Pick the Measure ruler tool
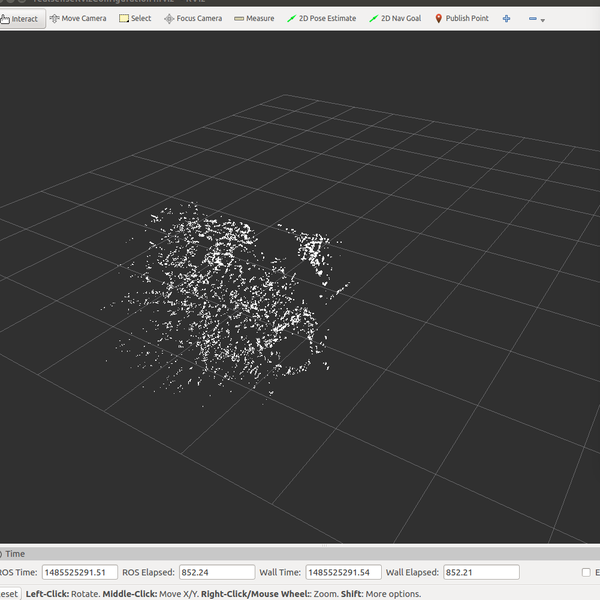600x600 pixels. tap(254, 19)
